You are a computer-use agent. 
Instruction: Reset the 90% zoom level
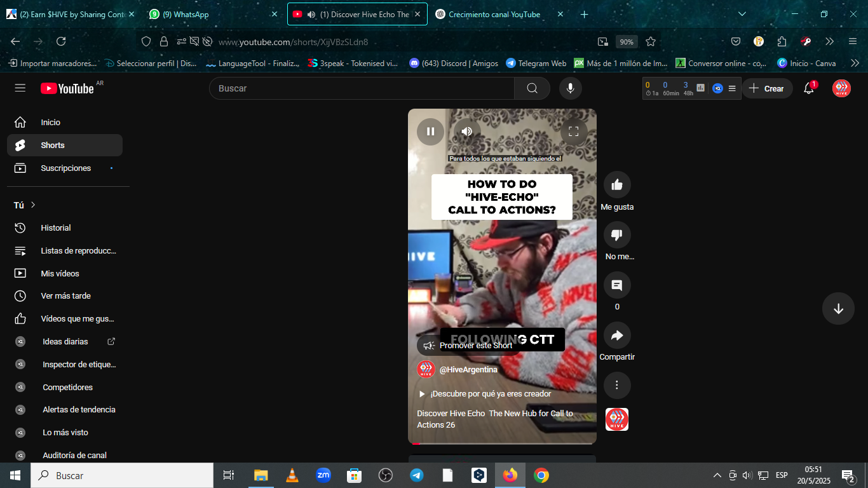coord(627,42)
